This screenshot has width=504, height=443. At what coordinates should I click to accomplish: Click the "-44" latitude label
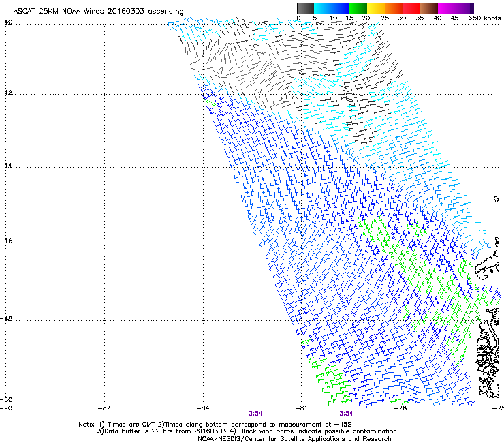click(6, 166)
